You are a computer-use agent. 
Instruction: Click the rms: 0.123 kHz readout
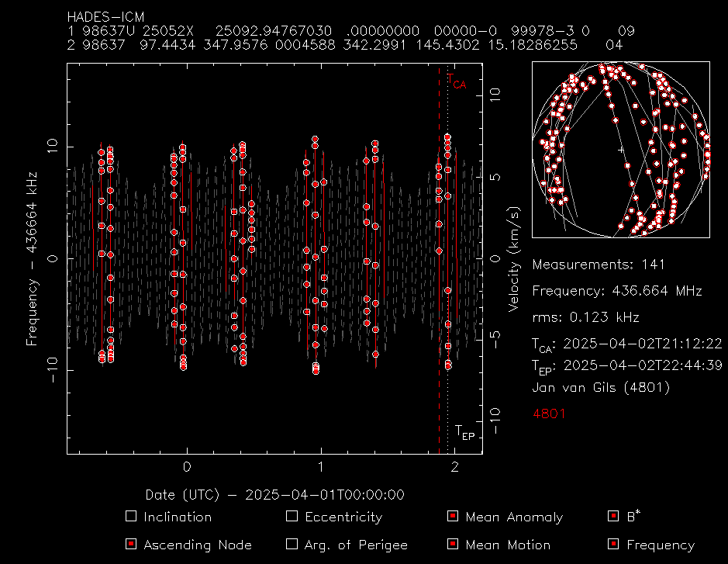(x=585, y=317)
